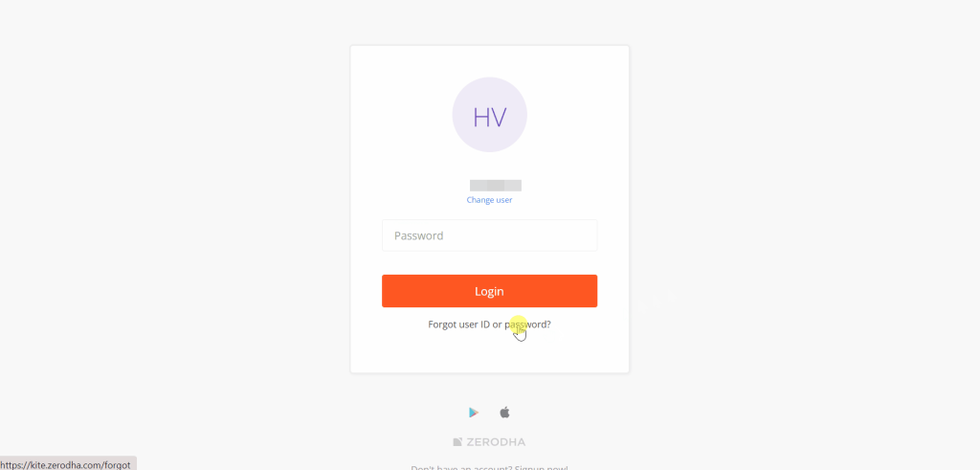The width and height of the screenshot is (980, 470).
Task: Get the iOS app via Apple icon
Action: 505,412
